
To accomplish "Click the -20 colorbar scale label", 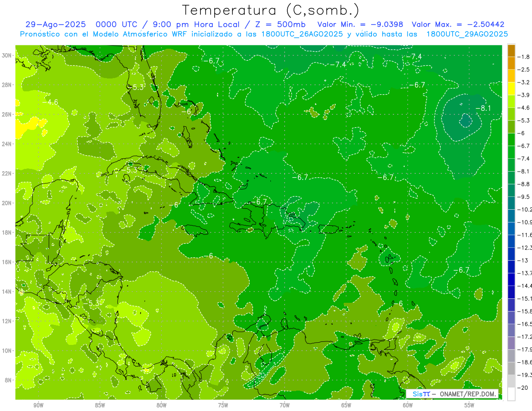I will pyautogui.click(x=522, y=388).
